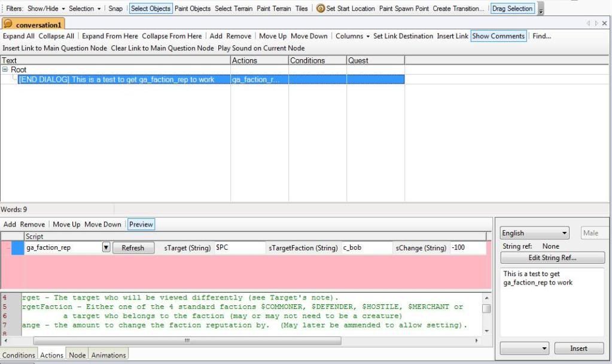Click the Set Start Location icon
612x364 pixels.
[321, 8]
